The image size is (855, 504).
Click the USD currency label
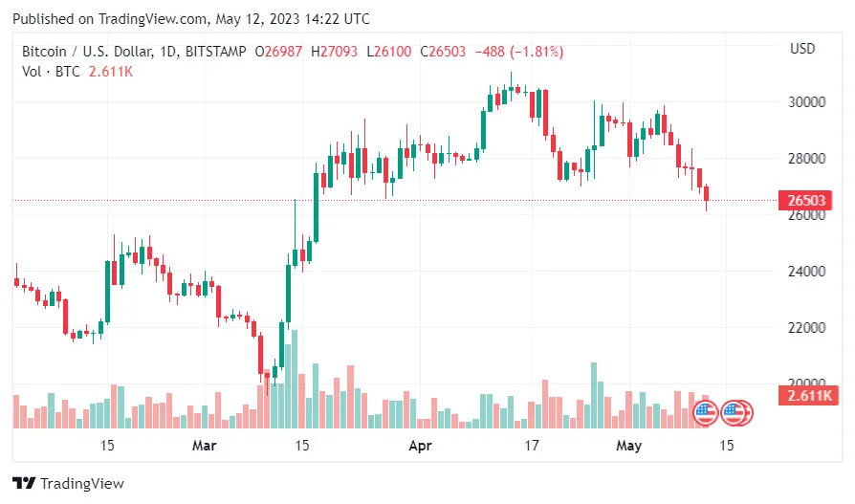[801, 49]
